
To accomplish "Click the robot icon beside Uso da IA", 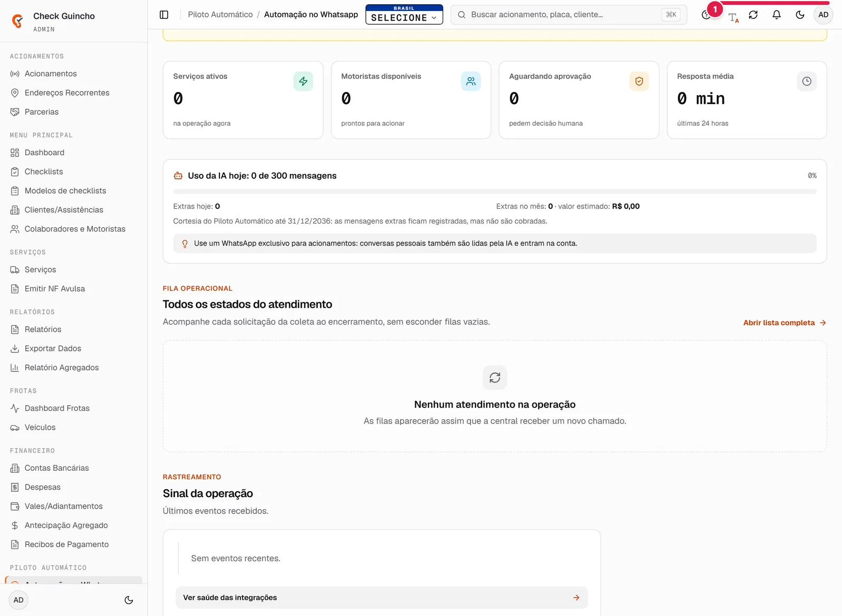I will pos(178,176).
